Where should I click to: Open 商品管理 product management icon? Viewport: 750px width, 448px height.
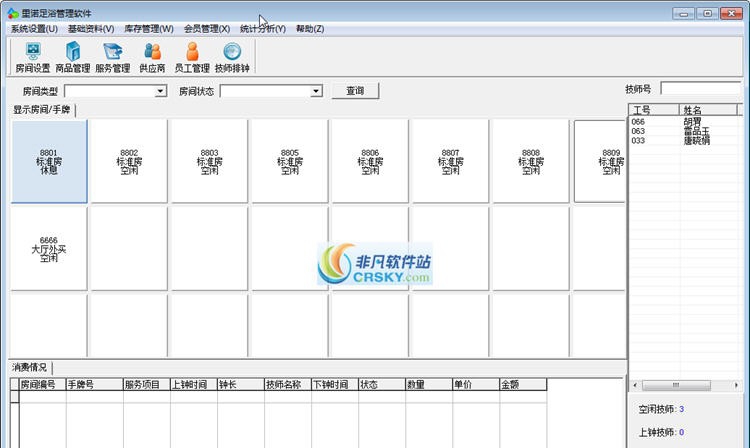point(73,57)
